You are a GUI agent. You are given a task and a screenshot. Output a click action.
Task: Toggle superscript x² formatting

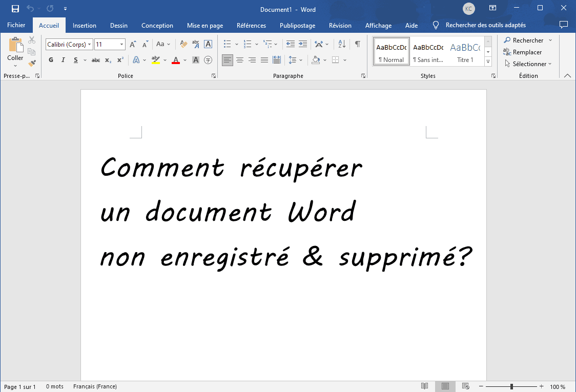pos(120,60)
